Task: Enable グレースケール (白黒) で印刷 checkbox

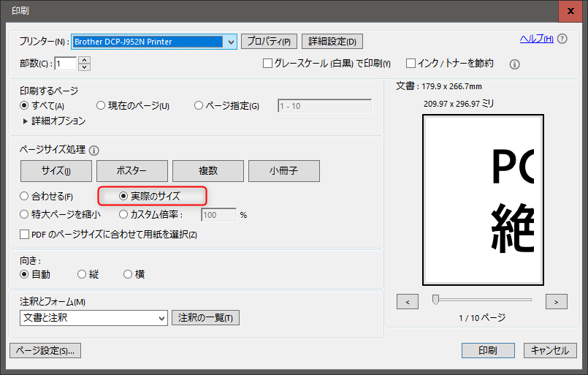Action: pyautogui.click(x=267, y=64)
